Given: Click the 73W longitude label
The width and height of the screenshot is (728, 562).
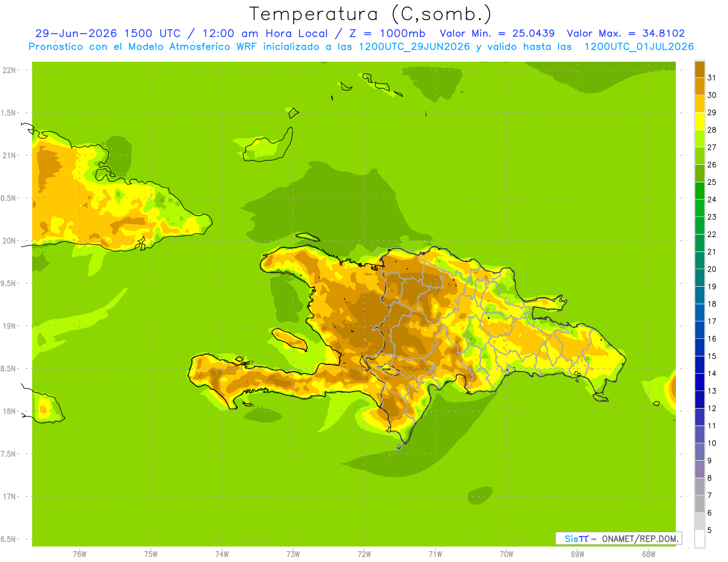Looking at the screenshot, I should 293,555.
